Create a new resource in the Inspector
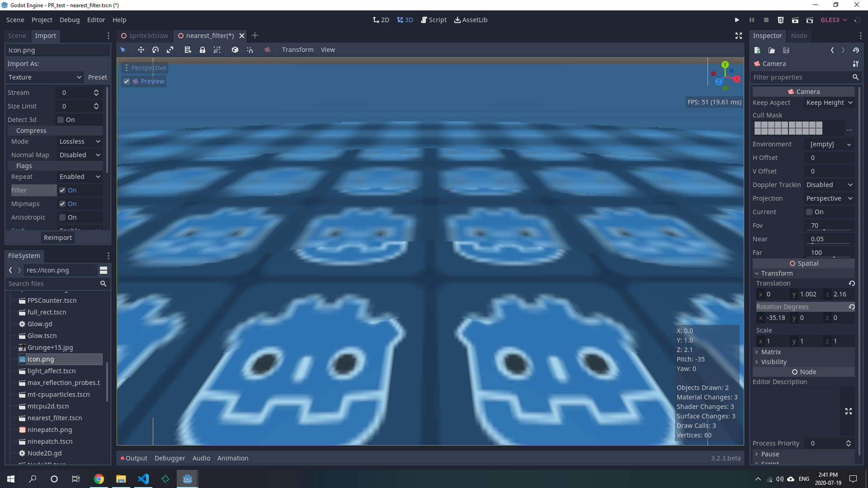This screenshot has height=488, width=868. pyautogui.click(x=757, y=50)
